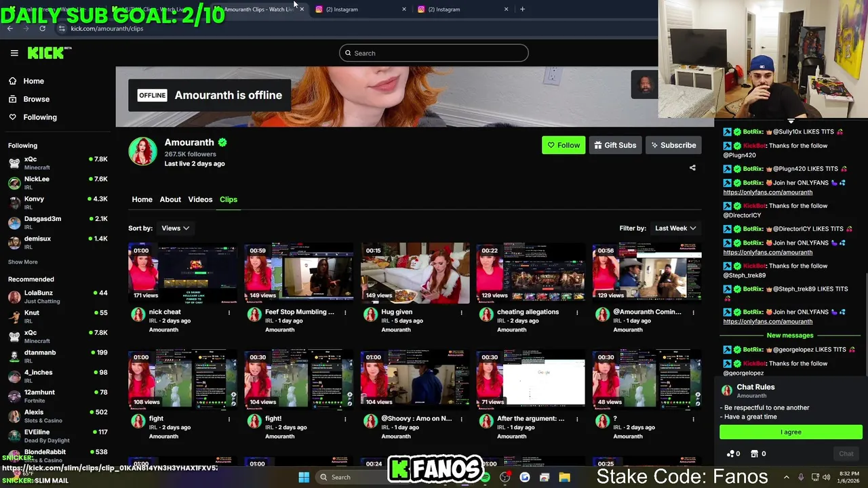The width and height of the screenshot is (868, 488).
Task: Click the Follow button for Amouranth
Action: [563, 145]
